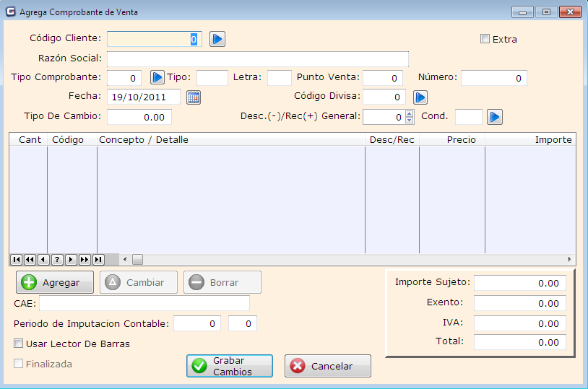Go to next record in grid navigator
This screenshot has height=389, width=588.
pos(71,259)
